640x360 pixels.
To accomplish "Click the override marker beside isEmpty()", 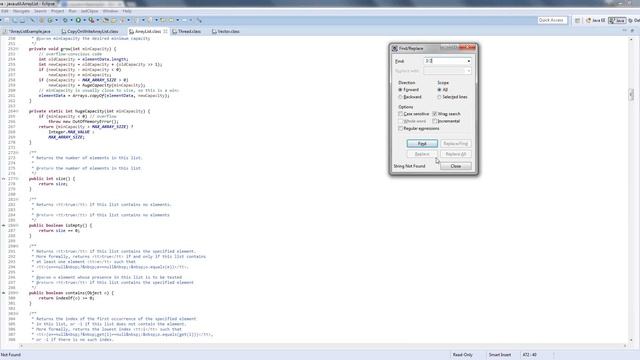I will [4, 225].
